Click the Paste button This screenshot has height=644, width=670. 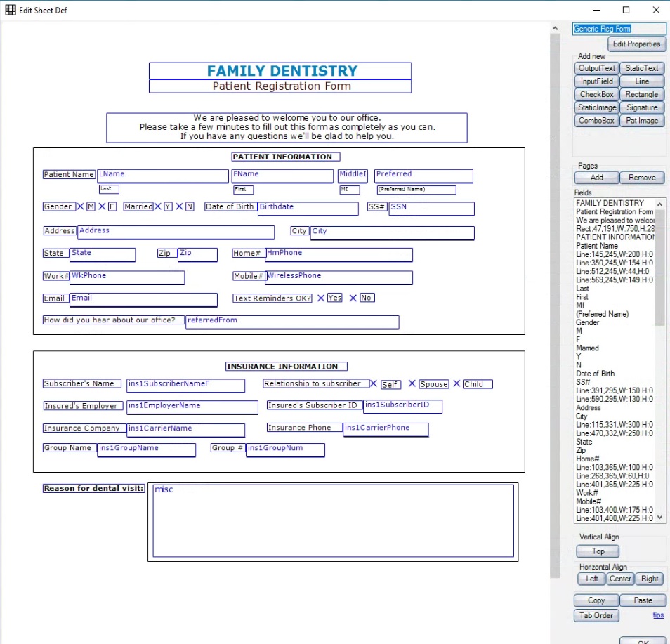click(x=643, y=600)
